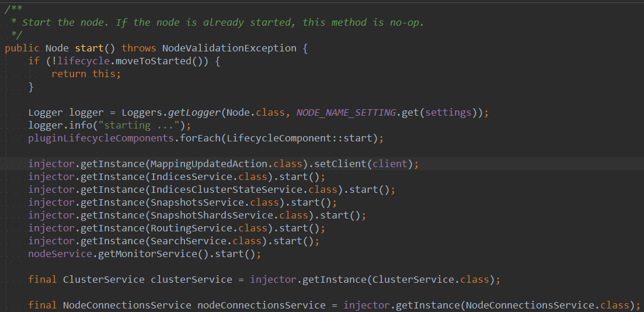Click the 'return this;' statement
The image size is (644, 312).
click(86, 74)
